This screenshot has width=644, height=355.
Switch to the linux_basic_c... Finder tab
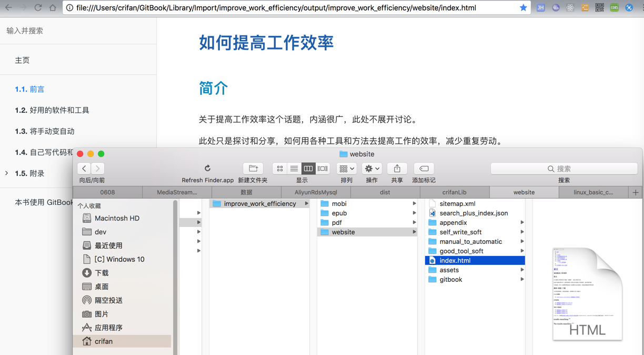pyautogui.click(x=593, y=192)
